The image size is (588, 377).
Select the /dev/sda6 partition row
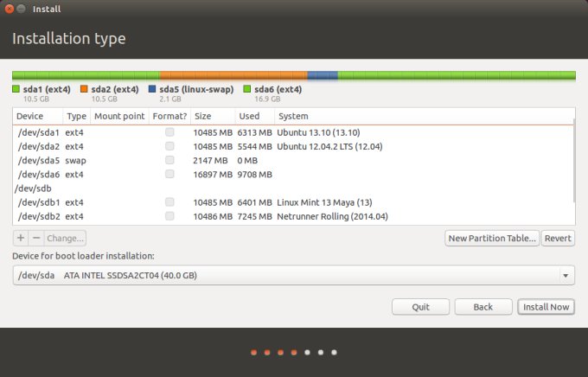click(x=293, y=175)
